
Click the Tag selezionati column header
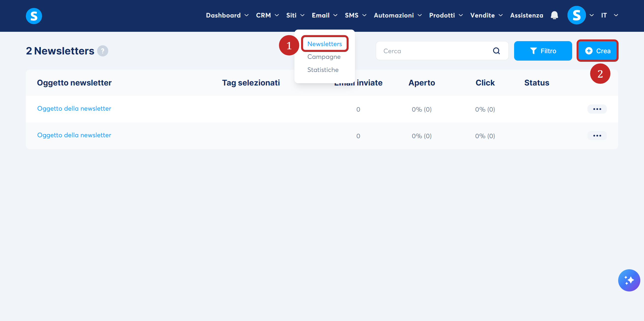pyautogui.click(x=250, y=83)
